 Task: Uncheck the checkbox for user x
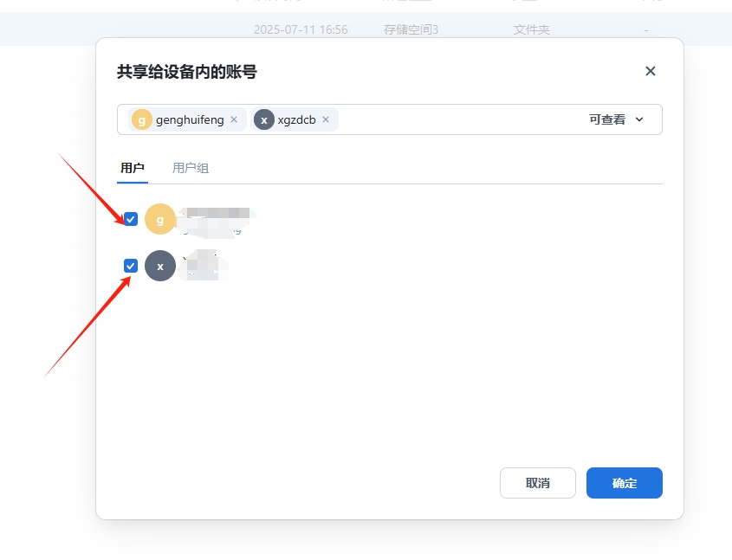click(131, 266)
